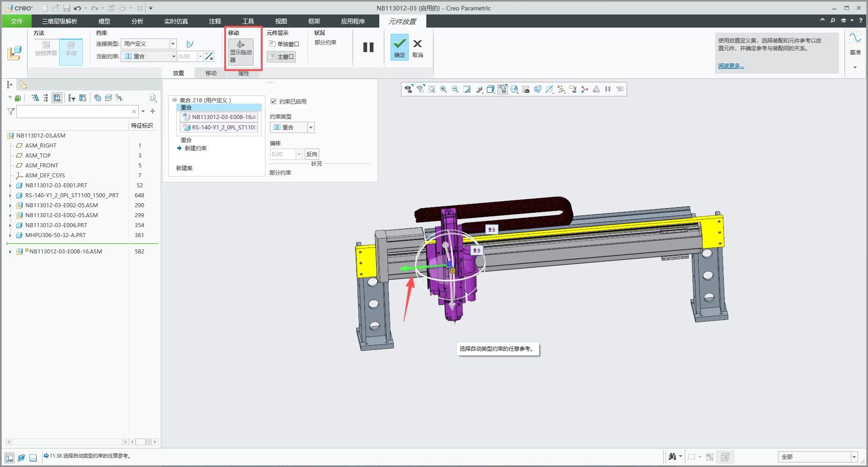The image size is (868, 467).
Task: Click the tree settings gear icon
Action: point(97,98)
